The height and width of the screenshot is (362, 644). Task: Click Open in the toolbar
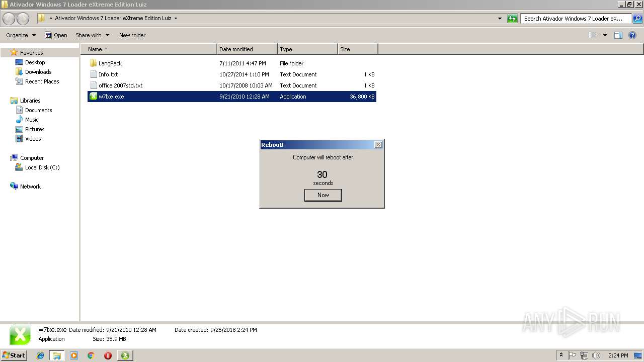coord(56,35)
